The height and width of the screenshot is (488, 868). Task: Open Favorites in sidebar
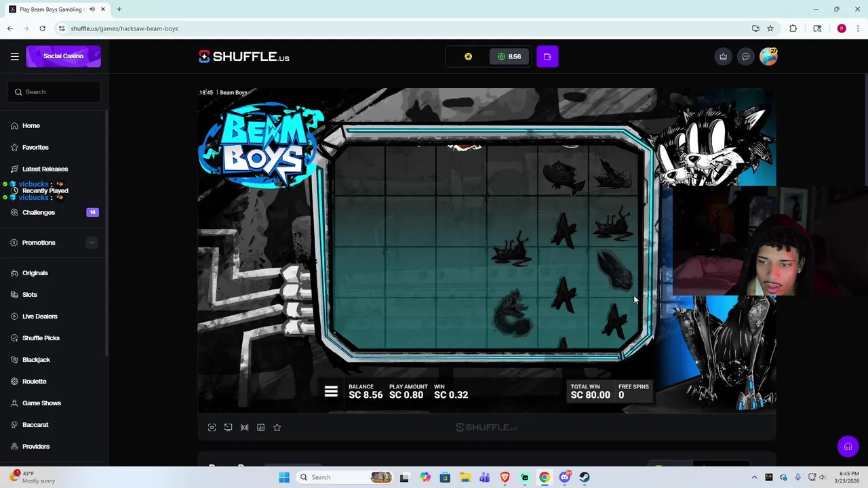(x=35, y=147)
